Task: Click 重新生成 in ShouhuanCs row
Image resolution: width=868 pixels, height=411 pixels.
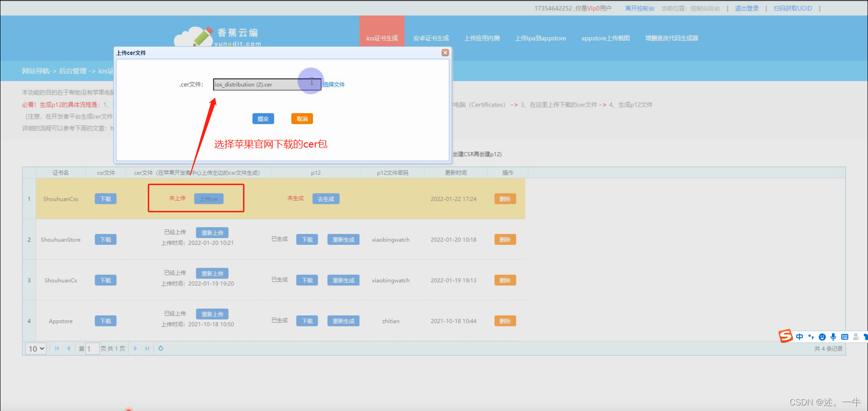Action: coord(343,280)
